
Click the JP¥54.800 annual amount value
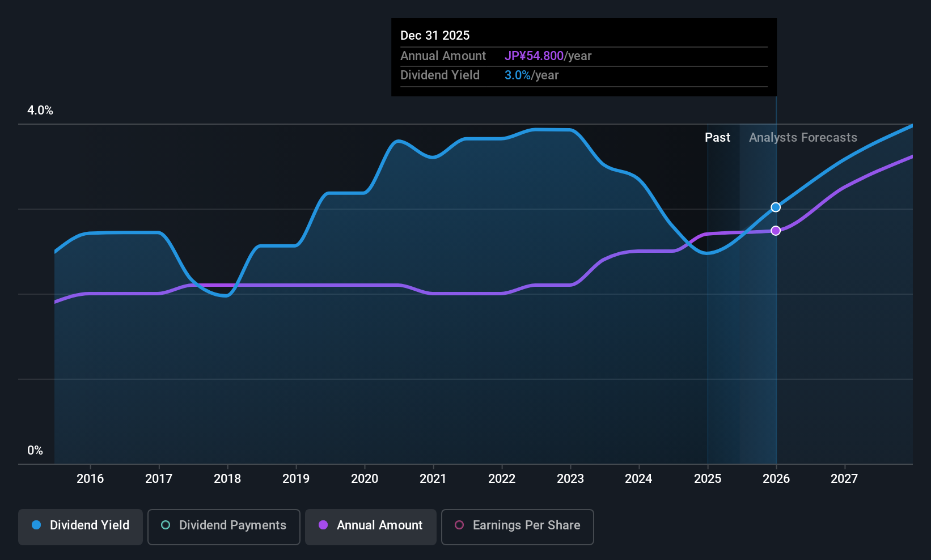(534, 56)
